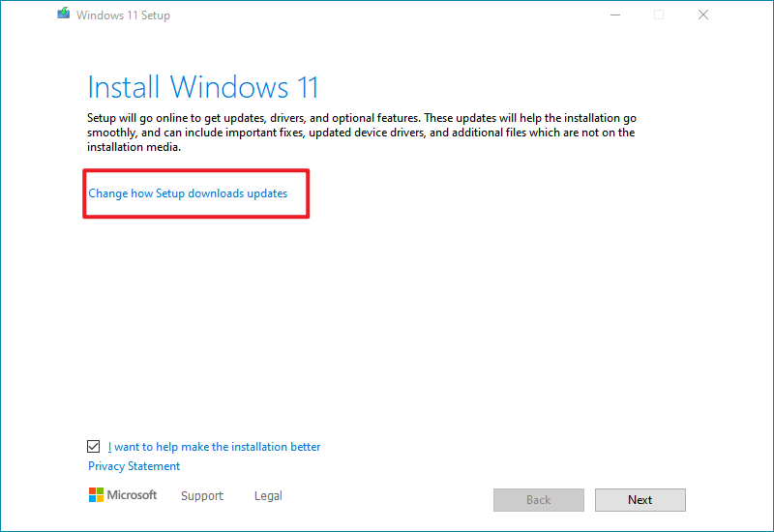Click the greyed-out Back button
This screenshot has width=774, height=532.
tap(539, 500)
